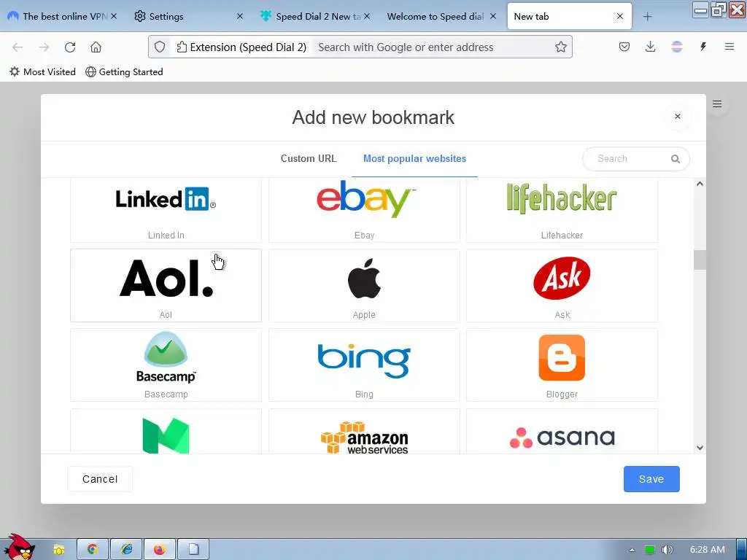Open the Firefox application menu

(x=729, y=47)
